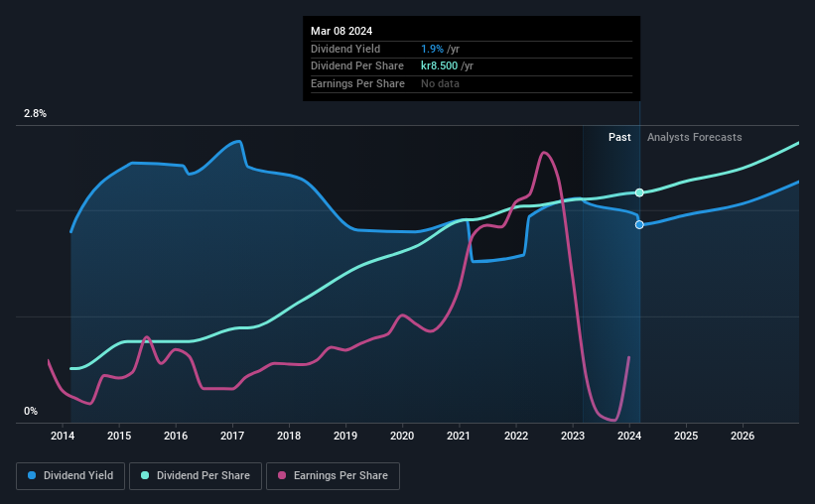Screen dimensions: 815x504
Task: Toggle the Dividend Yield legend button
Action: (70, 476)
